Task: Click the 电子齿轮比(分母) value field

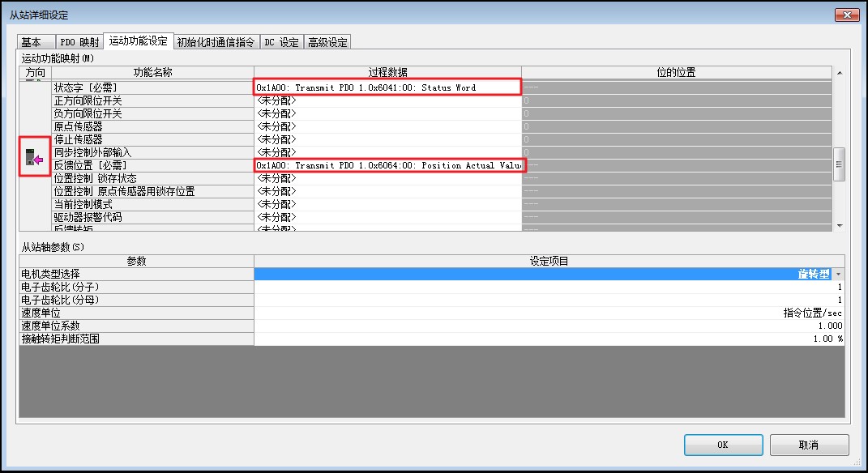Action: tap(548, 300)
